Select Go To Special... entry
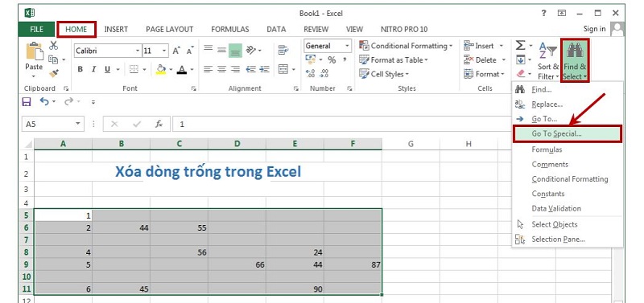 568,133
